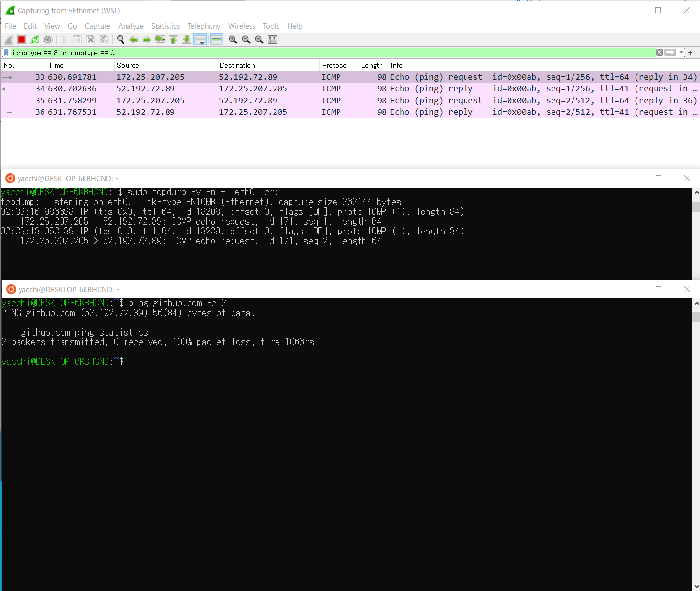Screen dimensions: 700x591
Task: Open the capture options gear
Action: [47, 40]
